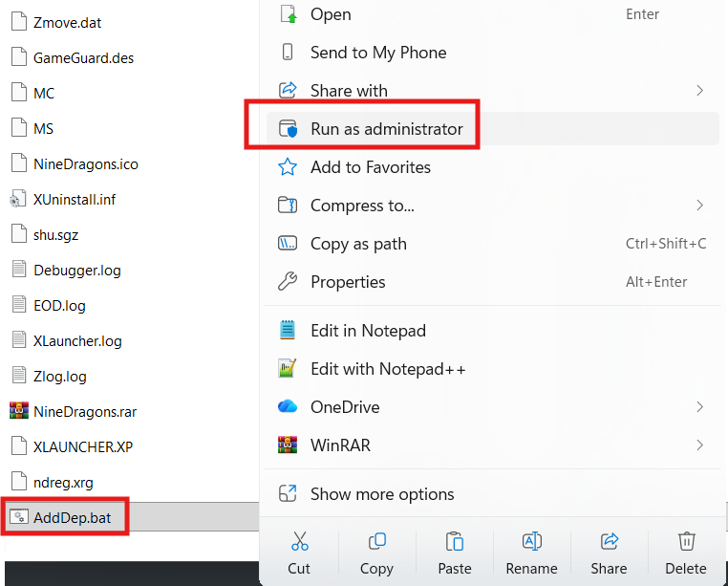Select Edit with Notepad++
The image size is (728, 586).
click(388, 369)
